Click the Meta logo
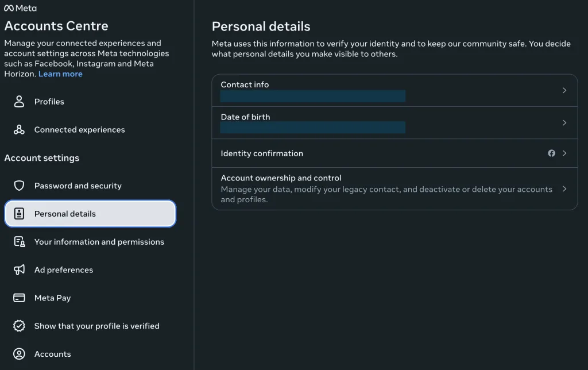The width and height of the screenshot is (588, 370). (x=20, y=8)
